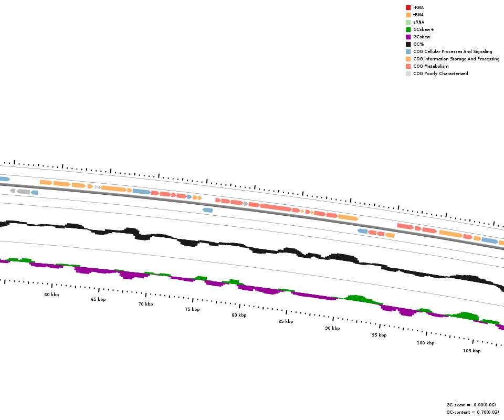Click the "COG Metabolism" legend label
Viewport: 504px width, 420px height.
coord(431,67)
